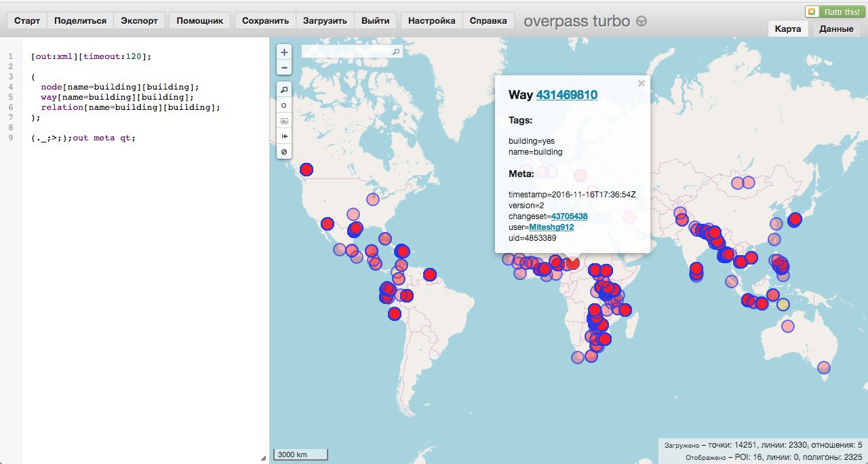Open the Настройка settings dialog
Viewport: 868px width, 464px height.
coord(431,20)
